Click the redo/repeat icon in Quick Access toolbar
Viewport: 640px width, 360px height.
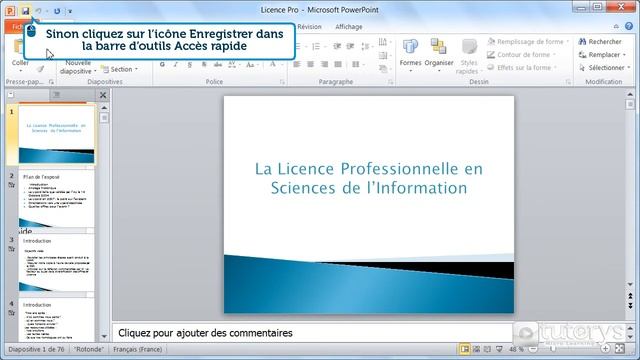[57, 11]
